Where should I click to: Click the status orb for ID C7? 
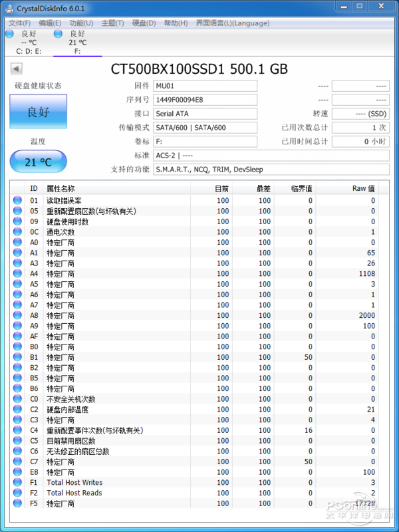tap(17, 462)
